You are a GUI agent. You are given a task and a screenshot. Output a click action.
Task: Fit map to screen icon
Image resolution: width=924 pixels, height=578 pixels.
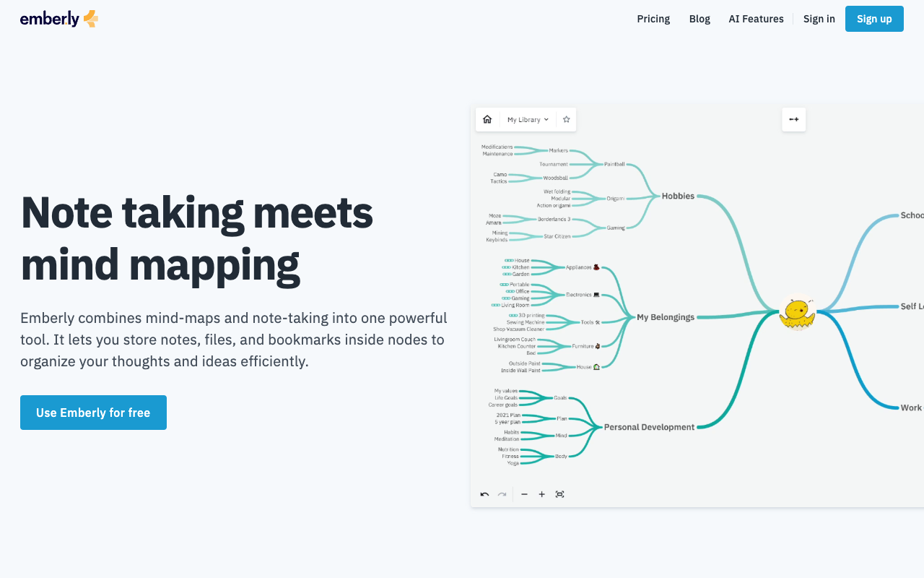click(x=559, y=494)
